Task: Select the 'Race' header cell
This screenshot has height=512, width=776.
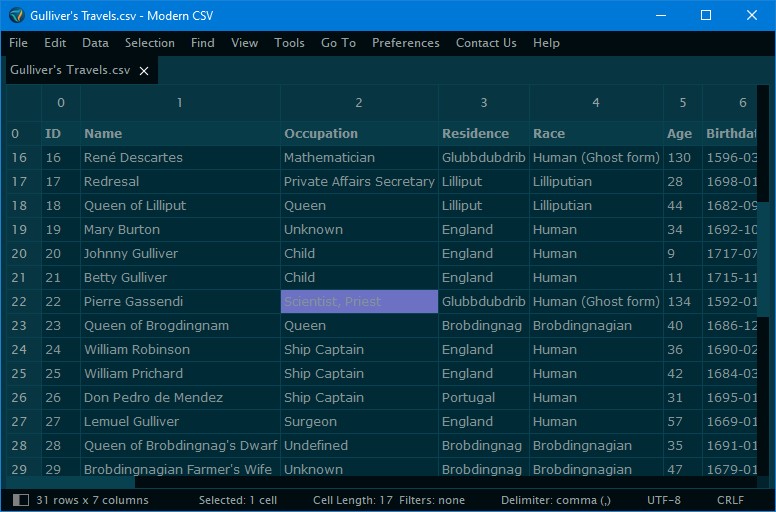Action: coord(596,134)
